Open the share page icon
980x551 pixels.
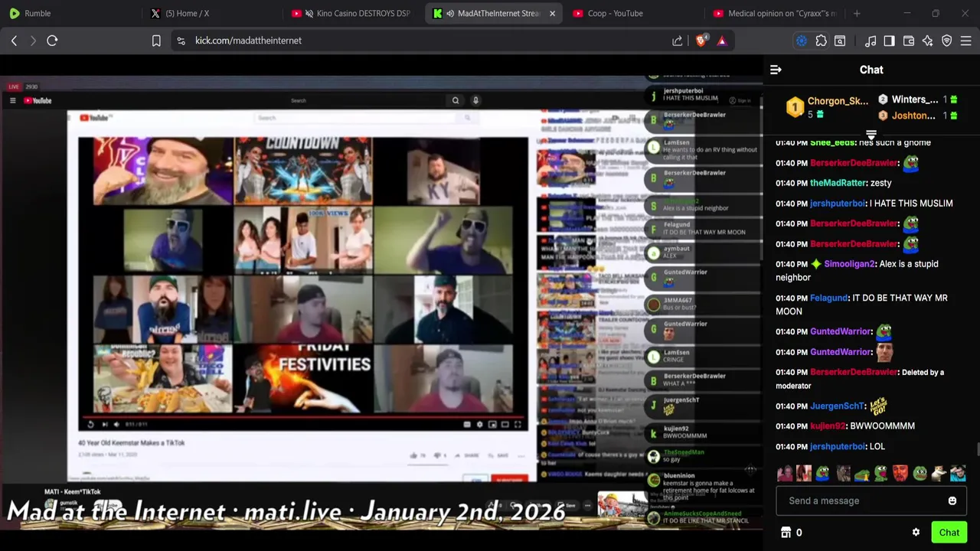click(678, 41)
